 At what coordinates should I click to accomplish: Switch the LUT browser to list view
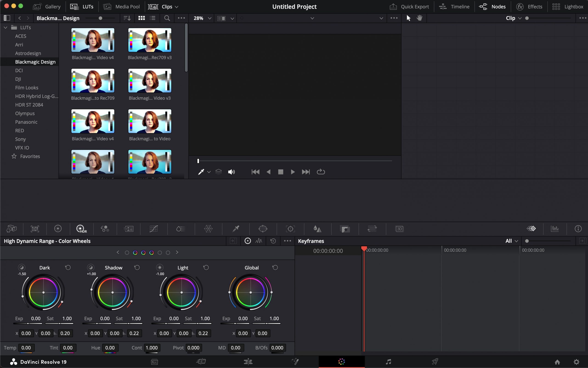click(153, 18)
